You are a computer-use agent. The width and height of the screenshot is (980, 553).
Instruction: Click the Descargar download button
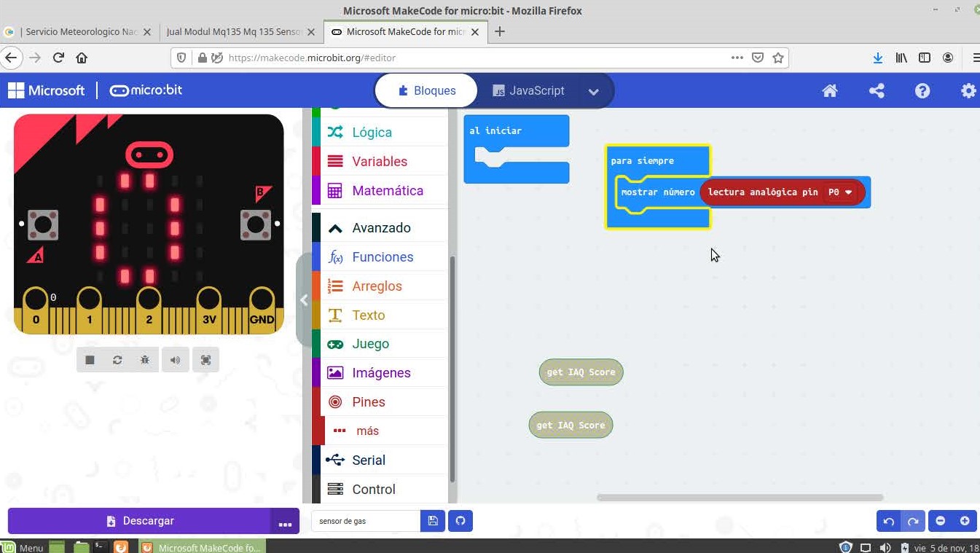point(139,521)
